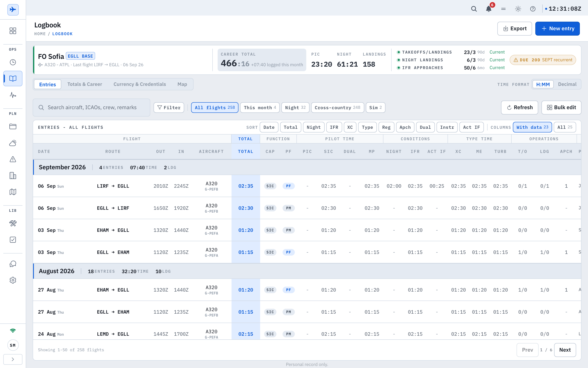
Task: Select the Sim 2 filter chip
Action: coord(375,107)
